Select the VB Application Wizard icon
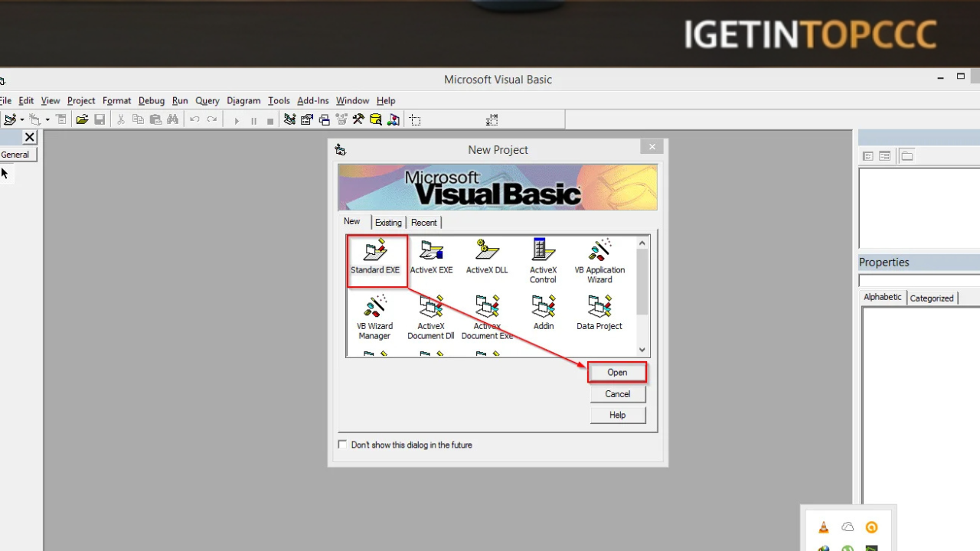 point(599,261)
